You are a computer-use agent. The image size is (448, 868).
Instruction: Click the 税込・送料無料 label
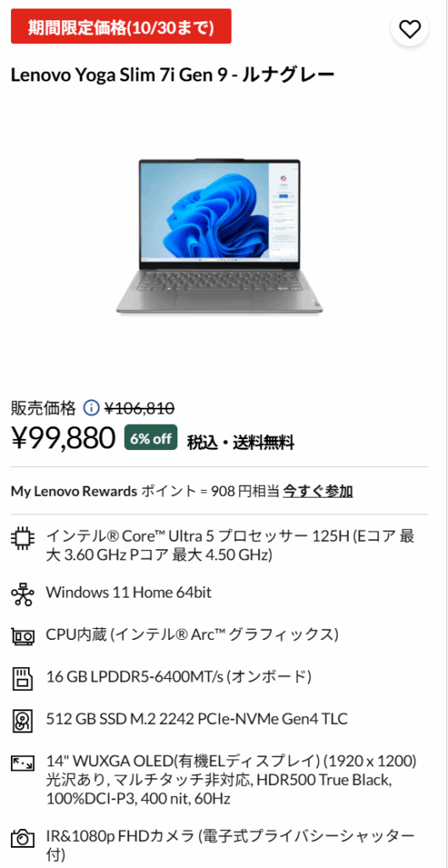241,442
